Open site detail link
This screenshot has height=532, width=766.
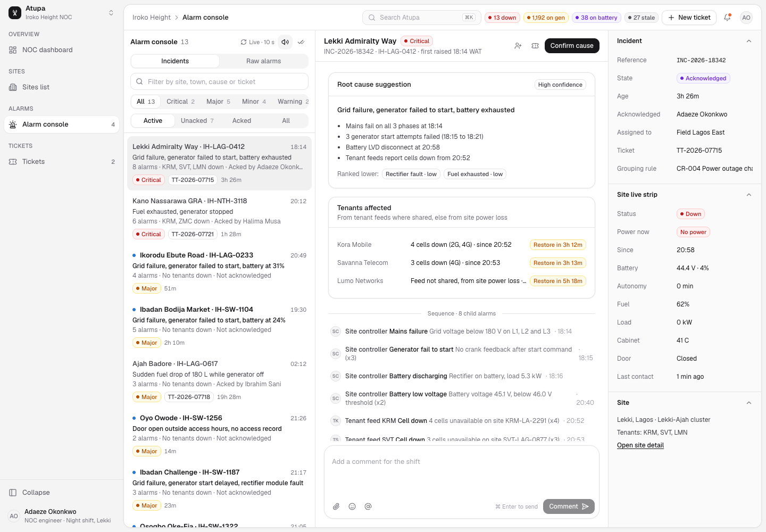point(640,445)
